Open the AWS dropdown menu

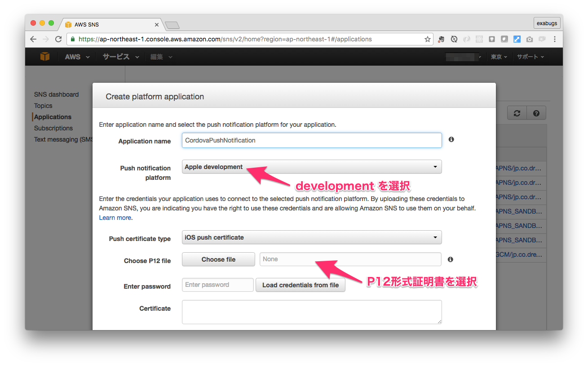coord(77,57)
